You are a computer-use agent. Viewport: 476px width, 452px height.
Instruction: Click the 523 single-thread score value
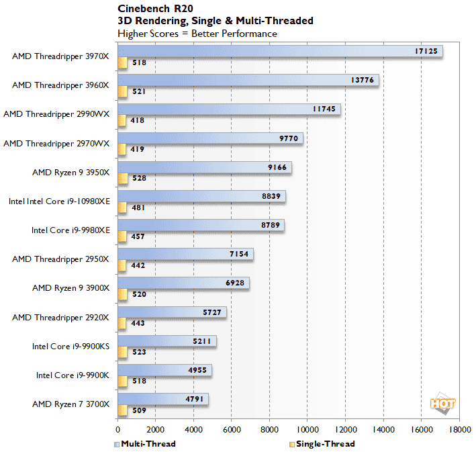[x=140, y=352]
